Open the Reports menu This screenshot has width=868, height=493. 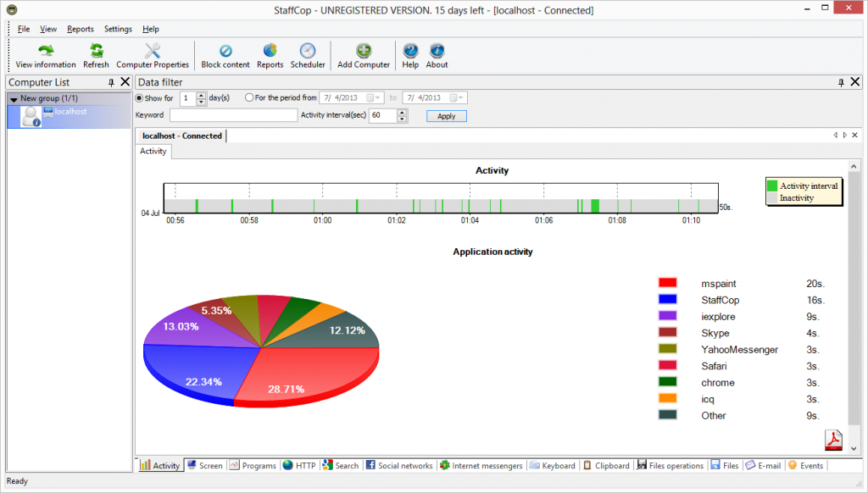coord(81,29)
